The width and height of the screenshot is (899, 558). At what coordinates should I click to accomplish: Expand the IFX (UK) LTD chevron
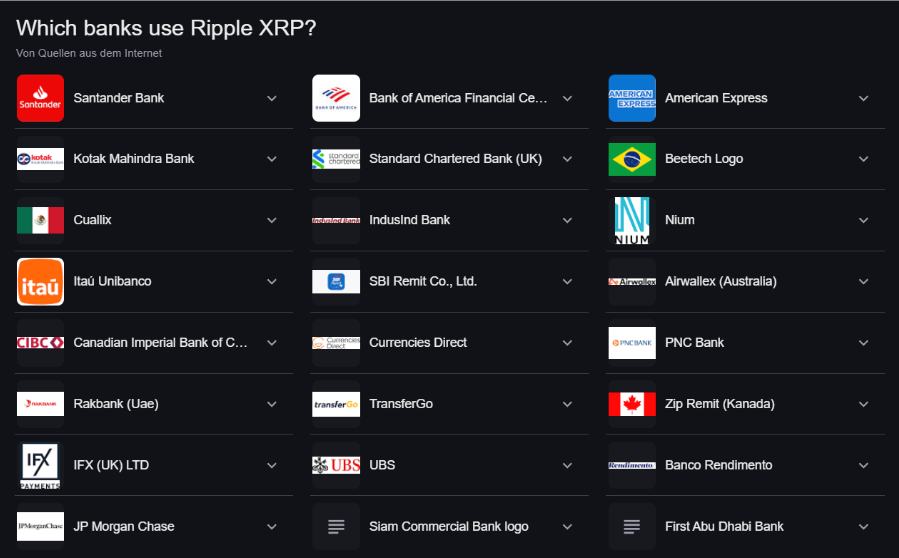point(272,466)
